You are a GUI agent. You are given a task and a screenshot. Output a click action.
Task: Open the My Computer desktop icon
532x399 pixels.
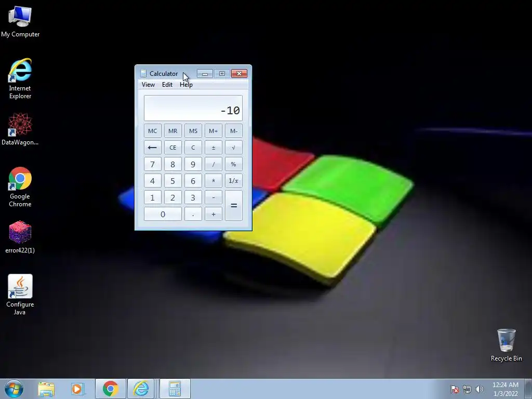tap(20, 21)
